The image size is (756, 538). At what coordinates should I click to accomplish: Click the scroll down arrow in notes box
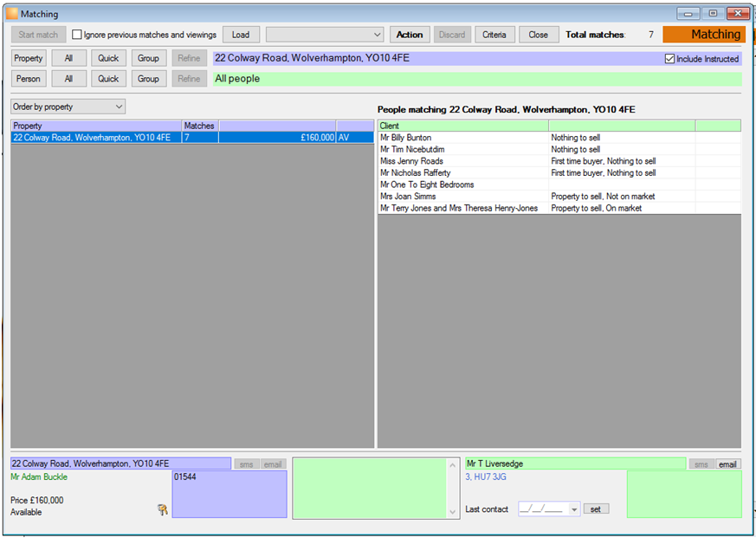pos(452,512)
